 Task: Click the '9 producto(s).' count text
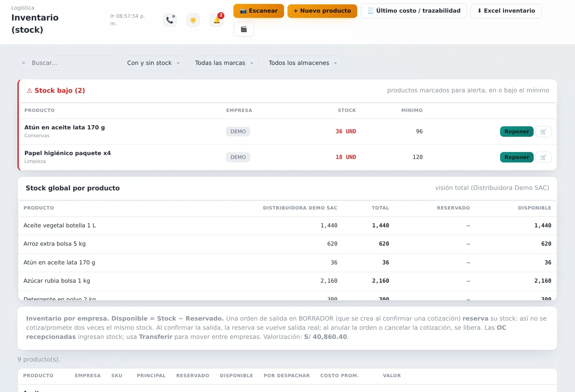[39, 360]
